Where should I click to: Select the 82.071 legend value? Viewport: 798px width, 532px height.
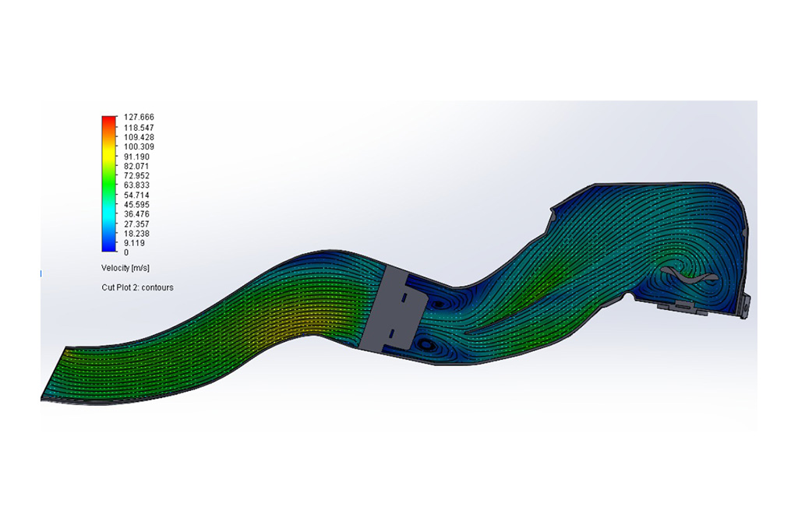click(137, 167)
